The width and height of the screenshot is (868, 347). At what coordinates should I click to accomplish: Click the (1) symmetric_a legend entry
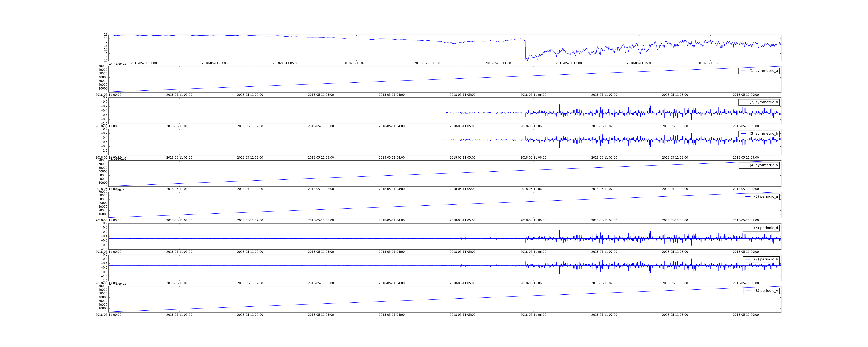click(x=759, y=71)
